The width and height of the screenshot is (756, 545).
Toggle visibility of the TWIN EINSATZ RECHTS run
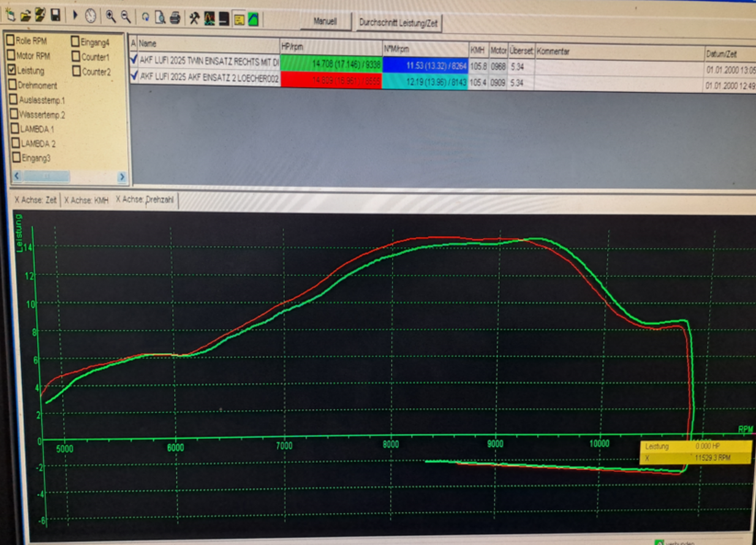(x=134, y=59)
